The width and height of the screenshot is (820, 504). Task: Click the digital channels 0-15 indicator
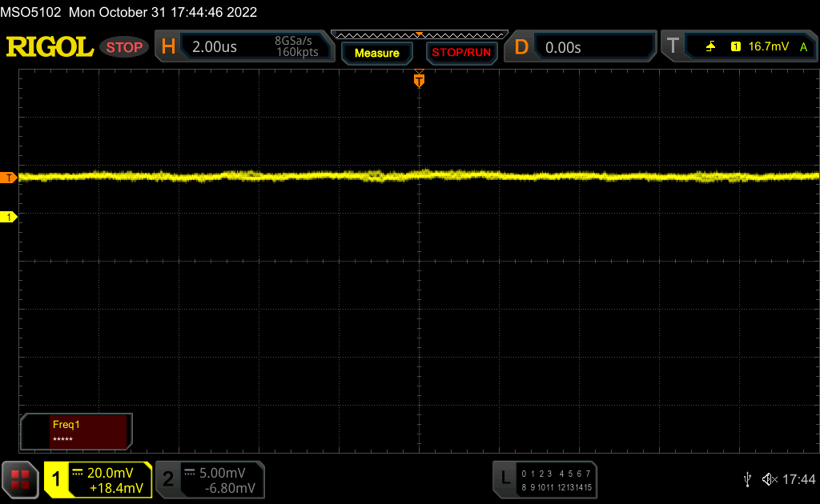pyautogui.click(x=557, y=481)
